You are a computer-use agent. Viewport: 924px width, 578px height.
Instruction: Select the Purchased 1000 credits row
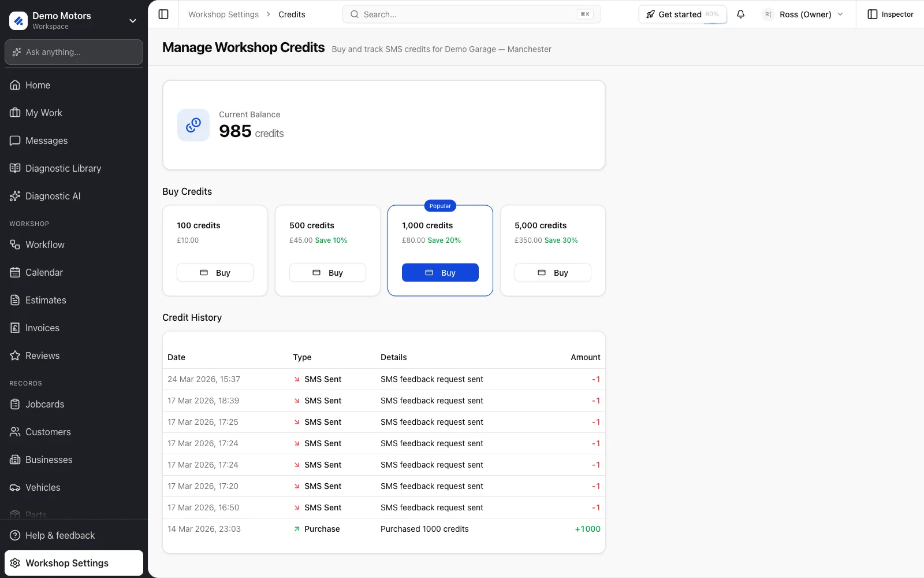[x=384, y=529]
